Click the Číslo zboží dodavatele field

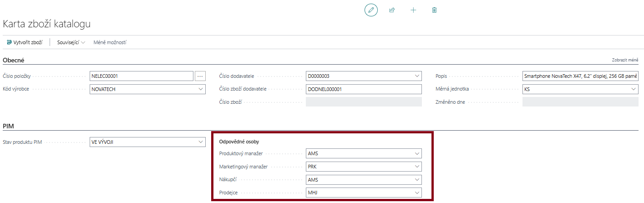pyautogui.click(x=364, y=89)
